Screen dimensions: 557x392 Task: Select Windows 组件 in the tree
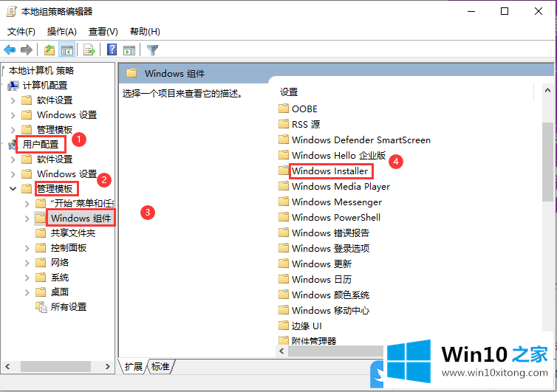[x=81, y=218]
